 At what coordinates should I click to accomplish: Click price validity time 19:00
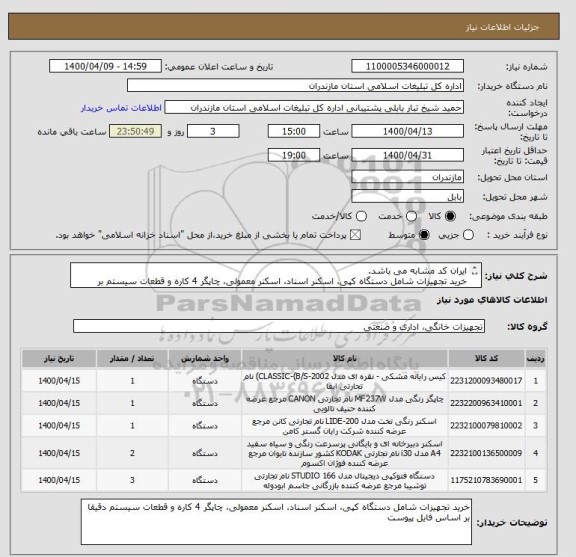(294, 155)
